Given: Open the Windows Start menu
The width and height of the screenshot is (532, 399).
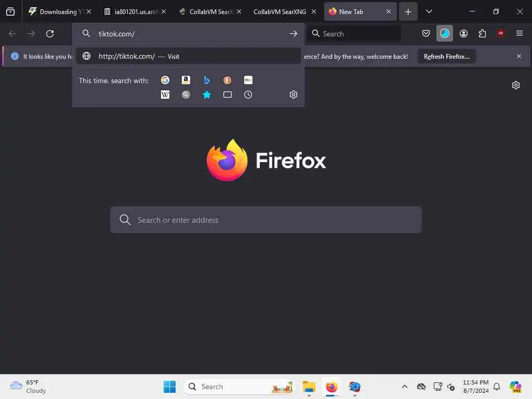Looking at the screenshot, I should [169, 387].
